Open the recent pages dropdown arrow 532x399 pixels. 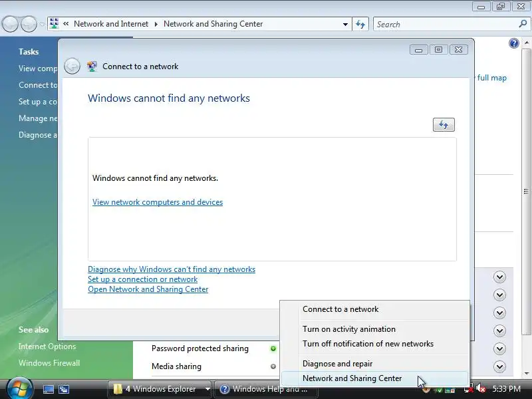pyautogui.click(x=42, y=24)
